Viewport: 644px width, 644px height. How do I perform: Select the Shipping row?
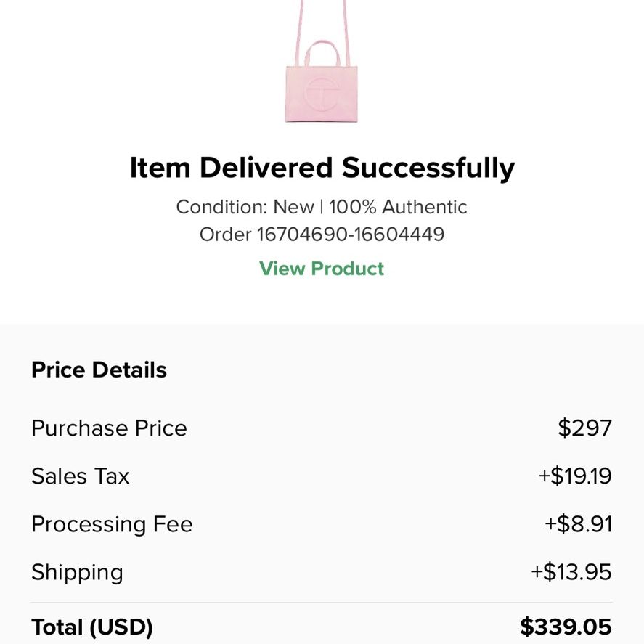pos(77,573)
